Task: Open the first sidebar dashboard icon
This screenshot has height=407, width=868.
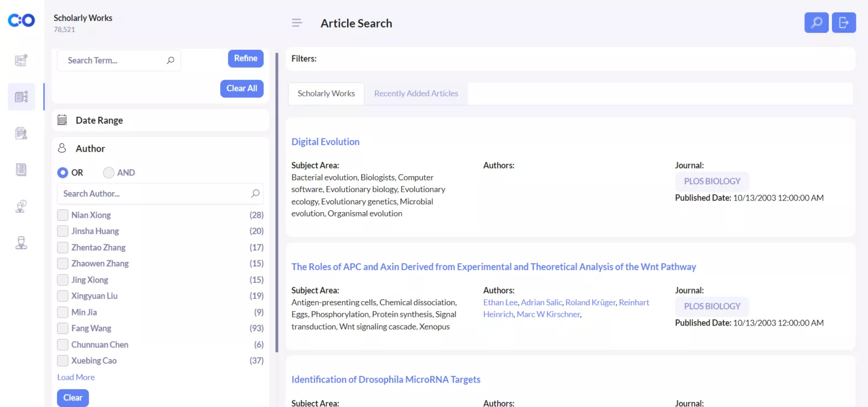Action: coord(22,60)
